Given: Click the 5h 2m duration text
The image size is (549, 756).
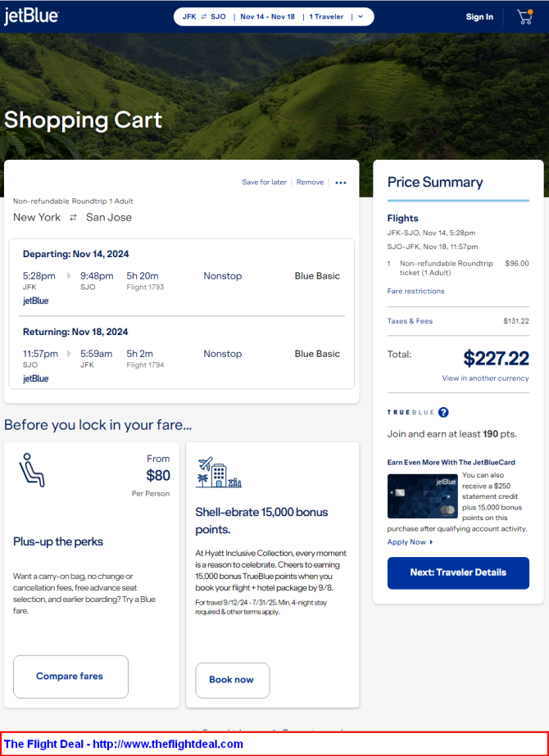Looking at the screenshot, I should [139, 354].
